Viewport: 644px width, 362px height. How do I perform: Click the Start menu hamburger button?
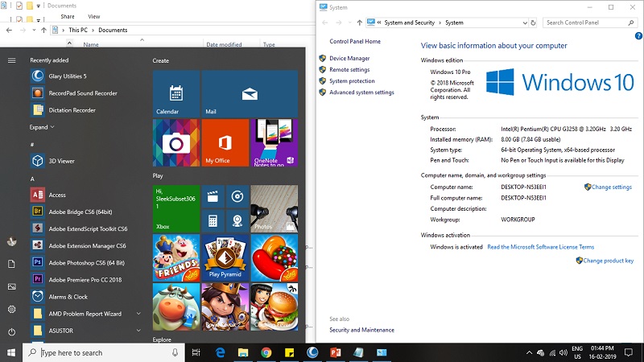11,60
